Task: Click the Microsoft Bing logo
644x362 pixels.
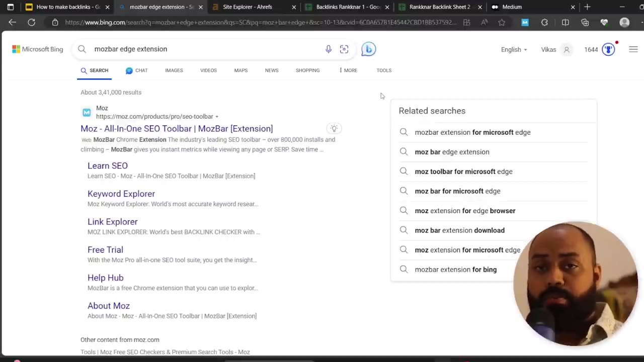Action: [x=38, y=49]
